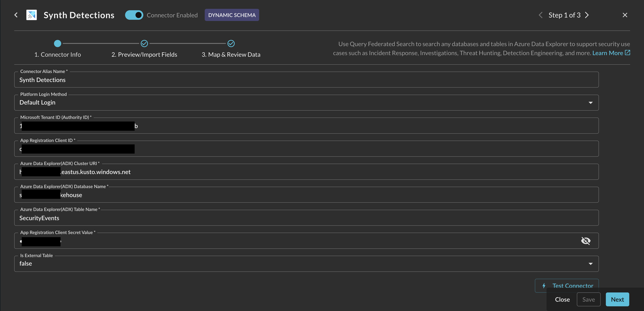
Task: Click the Test Connector button
Action: click(566, 286)
